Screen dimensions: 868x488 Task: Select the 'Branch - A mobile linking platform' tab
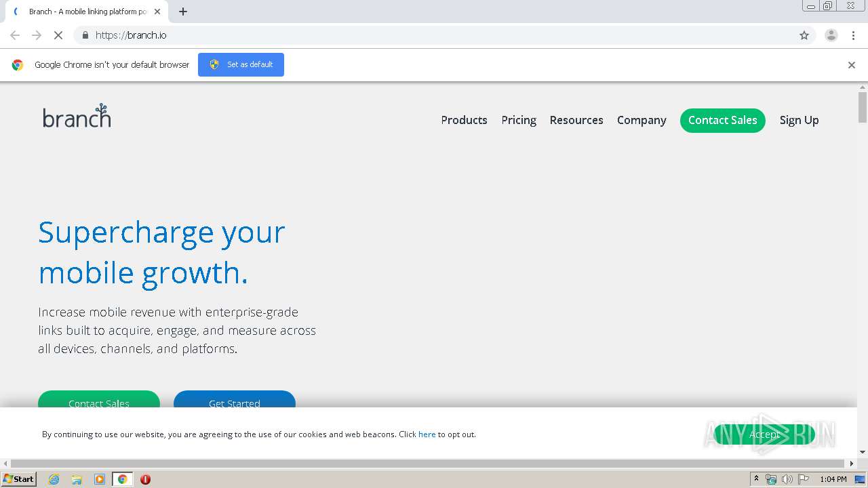[x=87, y=12]
